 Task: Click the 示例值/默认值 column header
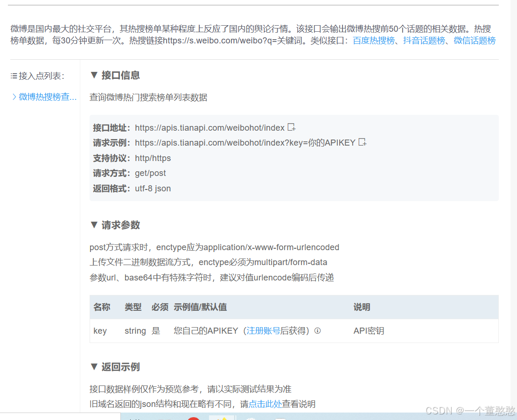(x=200, y=307)
